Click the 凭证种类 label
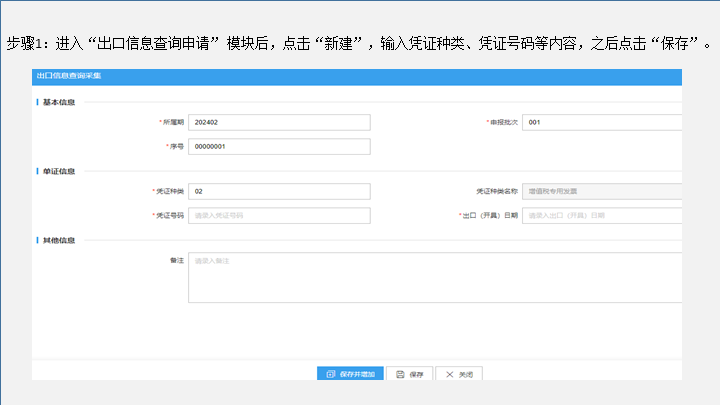720x405 pixels. (170, 191)
